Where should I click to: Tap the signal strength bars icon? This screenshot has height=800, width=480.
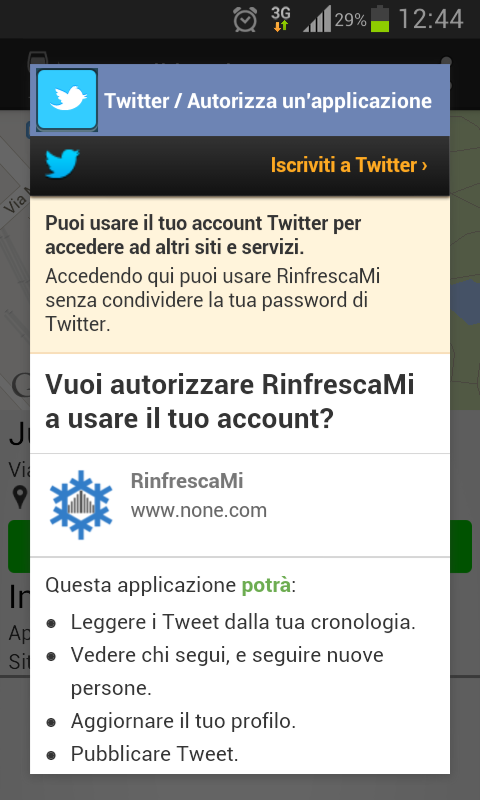pyautogui.click(x=317, y=19)
